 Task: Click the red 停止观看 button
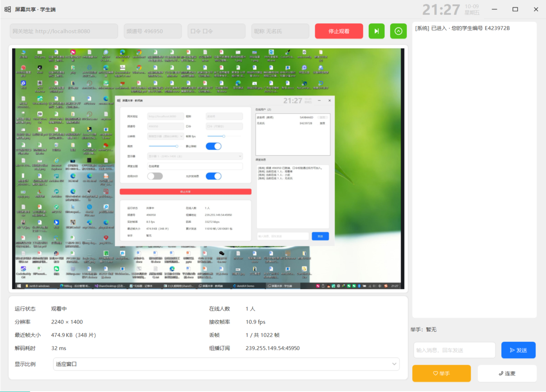pos(339,31)
